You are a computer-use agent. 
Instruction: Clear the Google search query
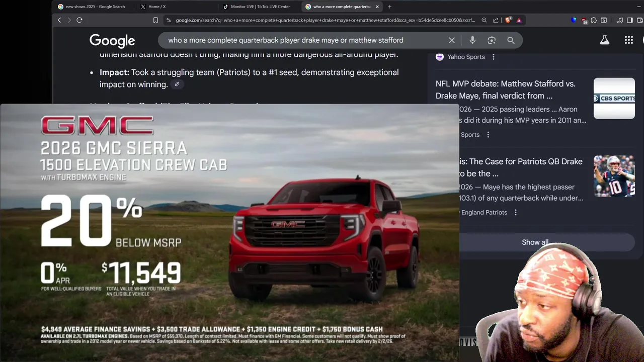click(x=452, y=40)
